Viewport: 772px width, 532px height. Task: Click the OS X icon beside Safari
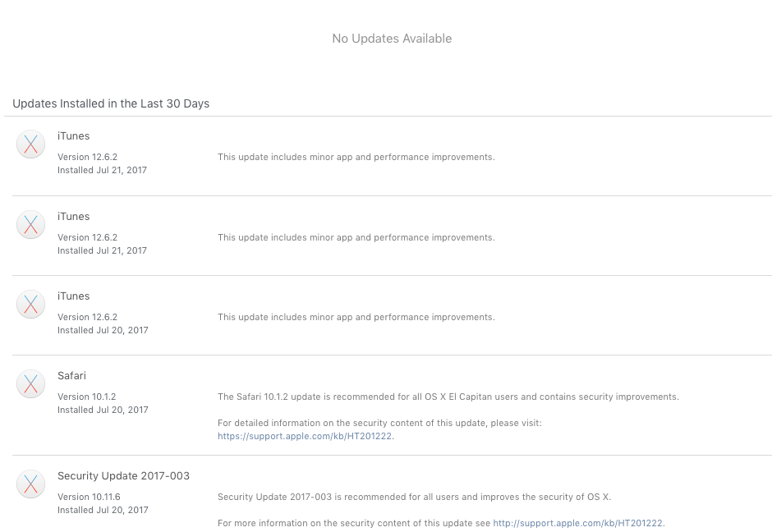point(30,384)
